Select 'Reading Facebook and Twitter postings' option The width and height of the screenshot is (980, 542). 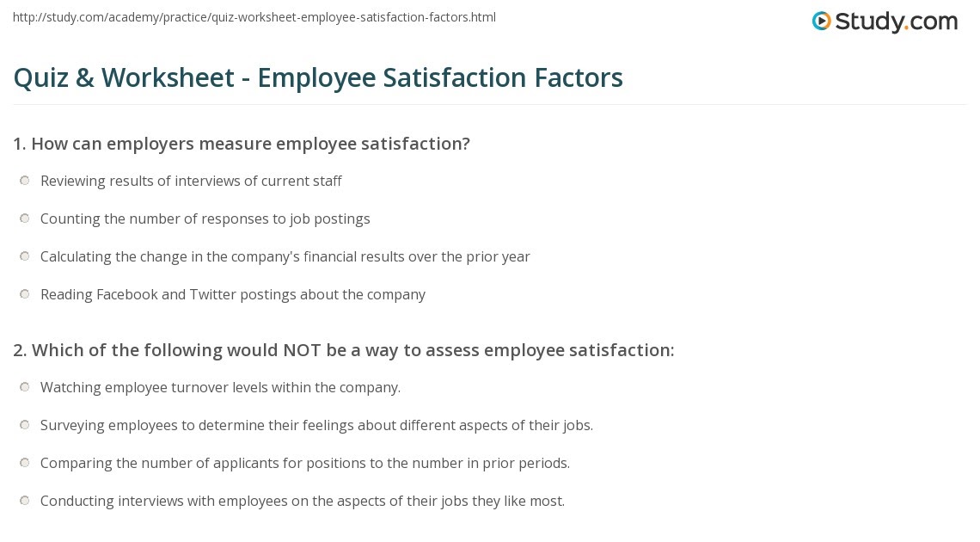pyautogui.click(x=24, y=294)
